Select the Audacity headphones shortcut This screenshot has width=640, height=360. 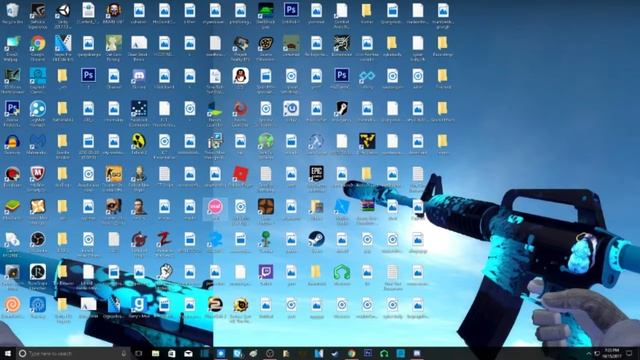[12, 142]
